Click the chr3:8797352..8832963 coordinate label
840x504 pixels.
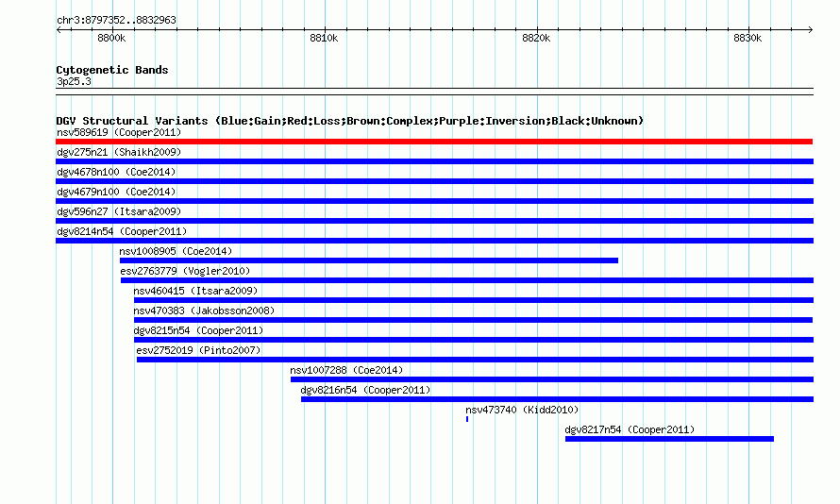pos(116,20)
